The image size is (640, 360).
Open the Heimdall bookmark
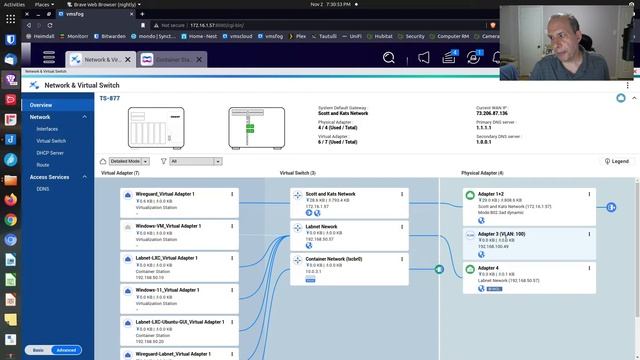coord(40,36)
